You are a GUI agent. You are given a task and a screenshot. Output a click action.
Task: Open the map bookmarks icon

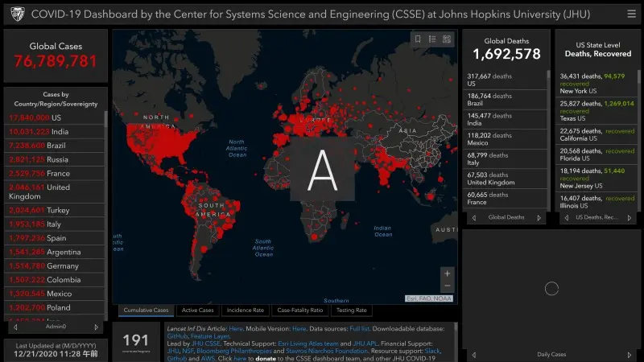(x=418, y=39)
